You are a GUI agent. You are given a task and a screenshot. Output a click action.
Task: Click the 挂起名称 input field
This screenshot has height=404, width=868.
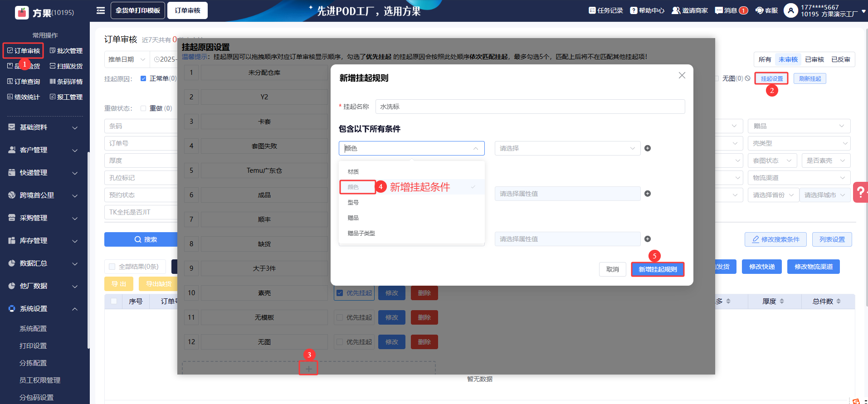tap(530, 107)
